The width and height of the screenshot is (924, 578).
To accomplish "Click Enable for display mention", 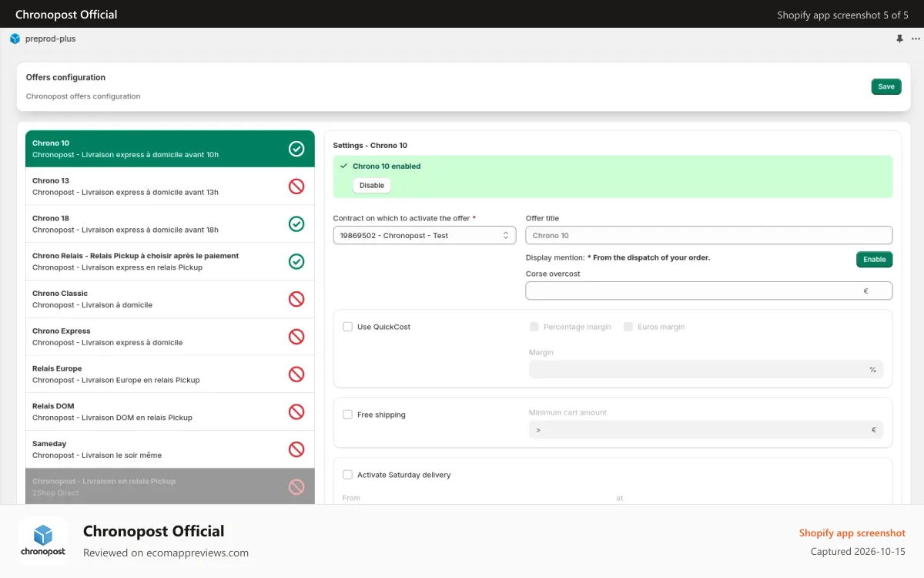I will [x=874, y=260].
